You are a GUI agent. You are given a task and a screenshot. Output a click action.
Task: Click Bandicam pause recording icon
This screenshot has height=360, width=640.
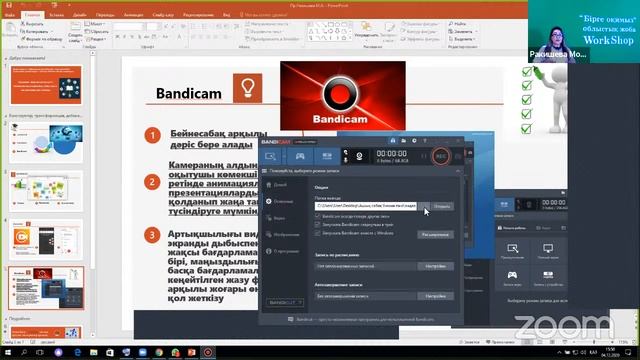point(424,156)
